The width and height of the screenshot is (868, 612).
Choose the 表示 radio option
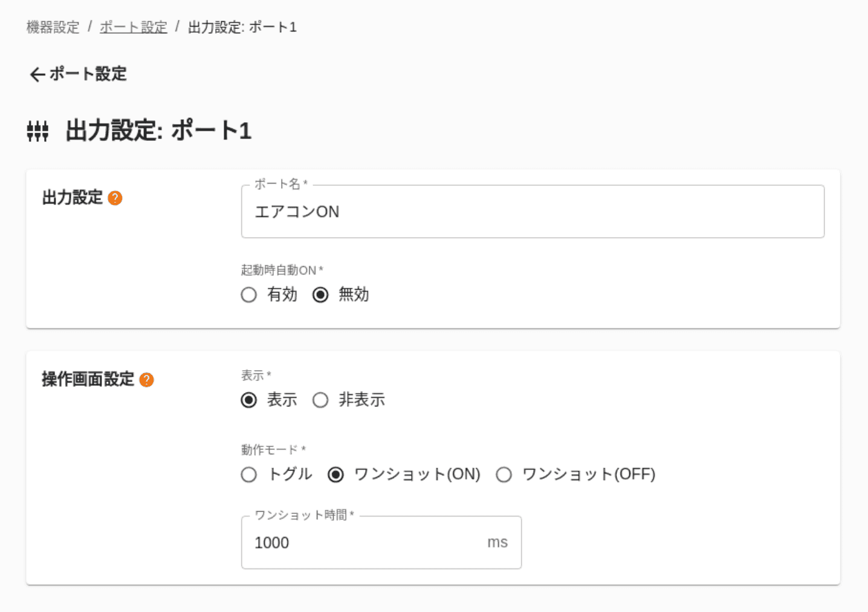(x=249, y=400)
